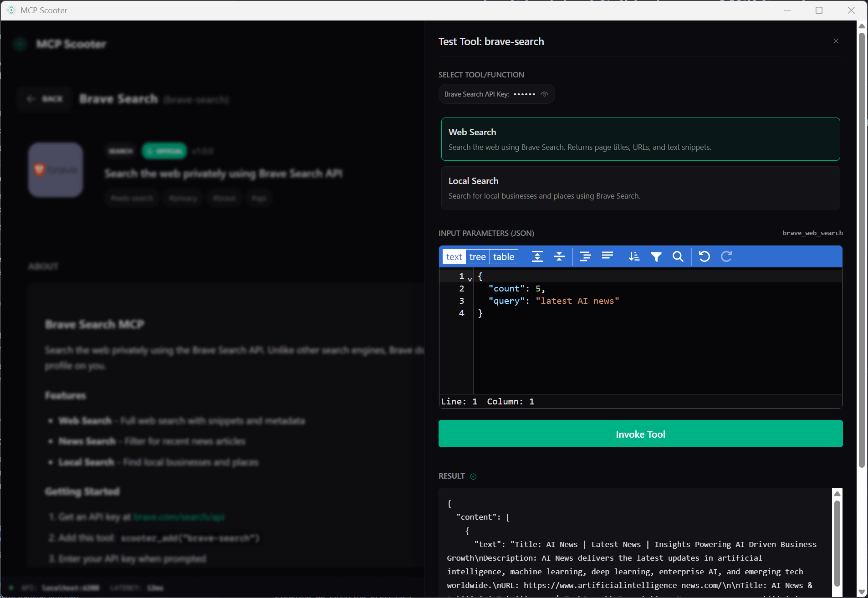This screenshot has height=598, width=868.
Task: Click the RESULT section heading
Action: point(451,476)
